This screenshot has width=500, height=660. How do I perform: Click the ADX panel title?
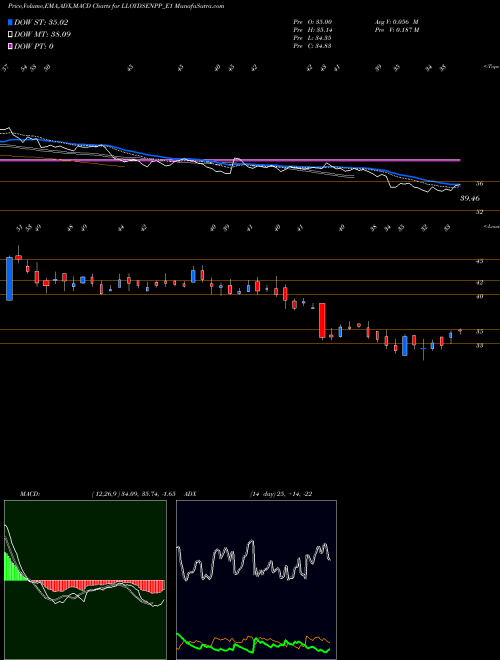click(190, 494)
